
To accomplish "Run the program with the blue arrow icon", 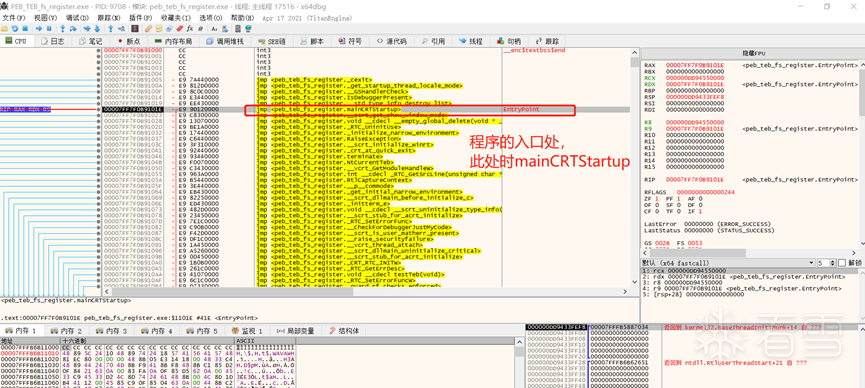I will coord(39,28).
